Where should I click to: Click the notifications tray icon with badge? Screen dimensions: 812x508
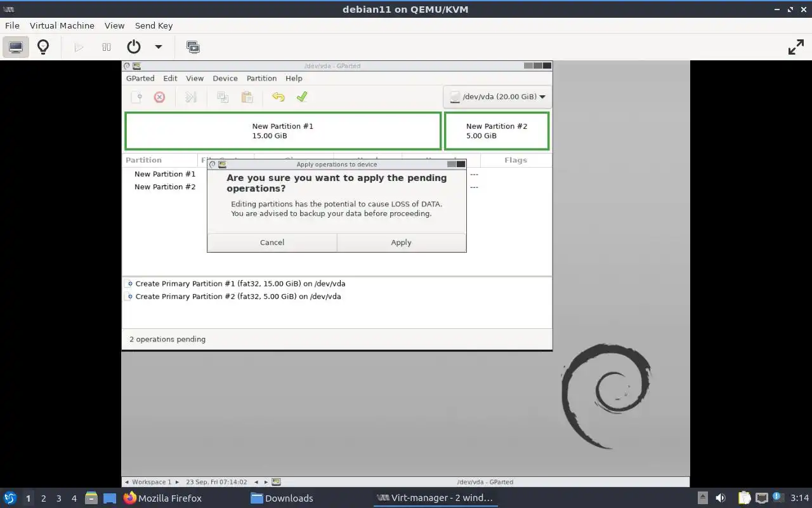(778, 497)
